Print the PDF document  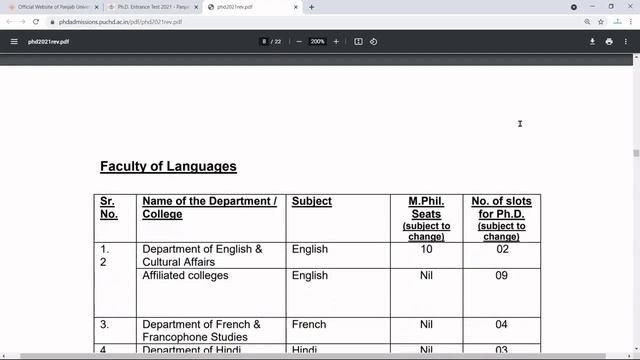point(609,42)
